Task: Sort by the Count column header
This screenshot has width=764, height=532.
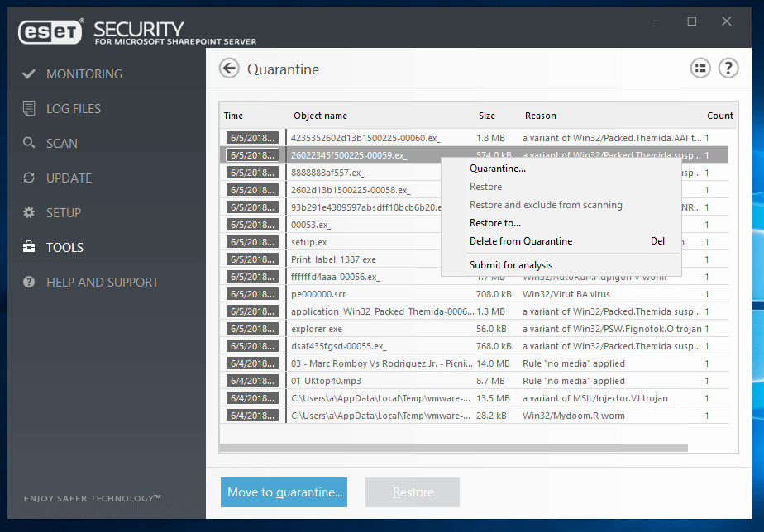Action: point(719,116)
